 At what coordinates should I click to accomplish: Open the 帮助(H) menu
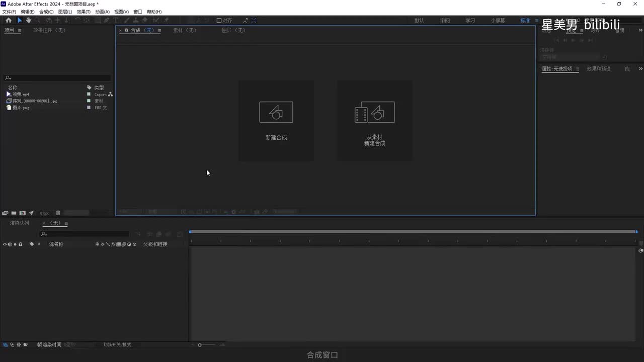(154, 12)
